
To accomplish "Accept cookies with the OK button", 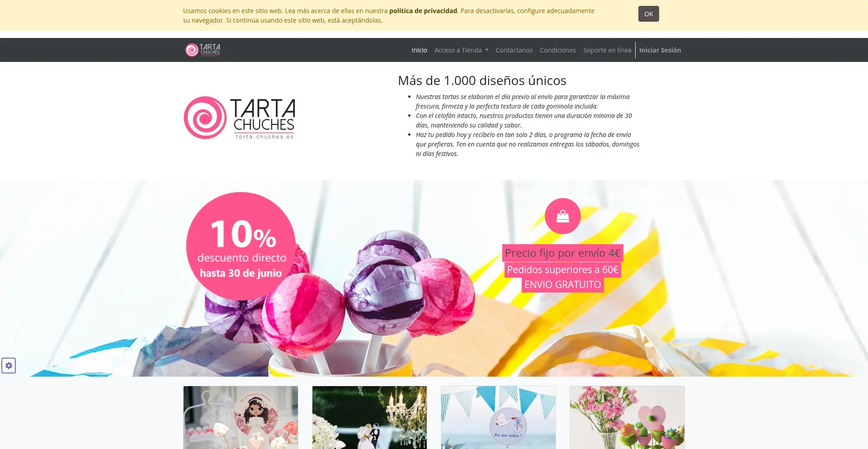I will tap(648, 14).
